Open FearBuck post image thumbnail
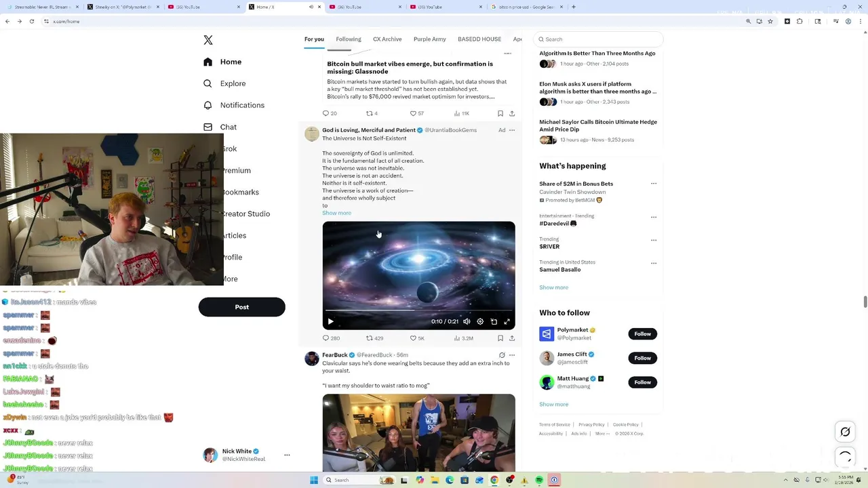Viewport: 868px width, 488px height. [x=418, y=432]
